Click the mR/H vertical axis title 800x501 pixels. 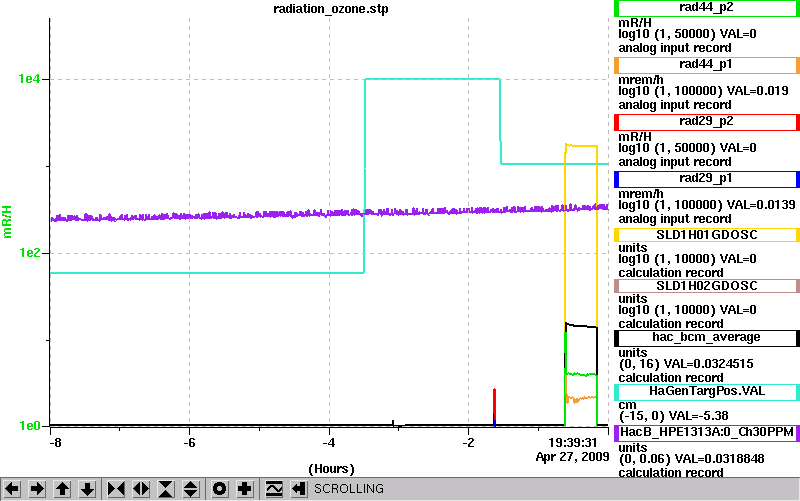click(7, 222)
